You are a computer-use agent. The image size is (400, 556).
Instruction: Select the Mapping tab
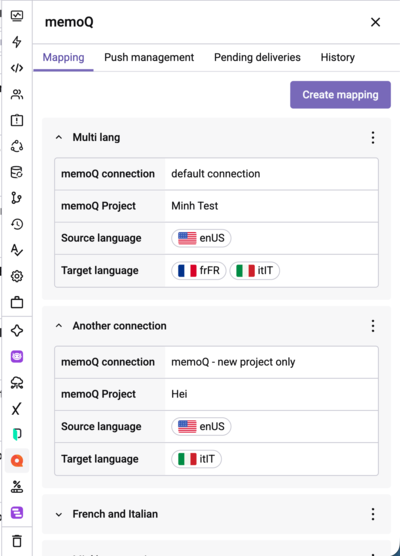click(x=63, y=57)
